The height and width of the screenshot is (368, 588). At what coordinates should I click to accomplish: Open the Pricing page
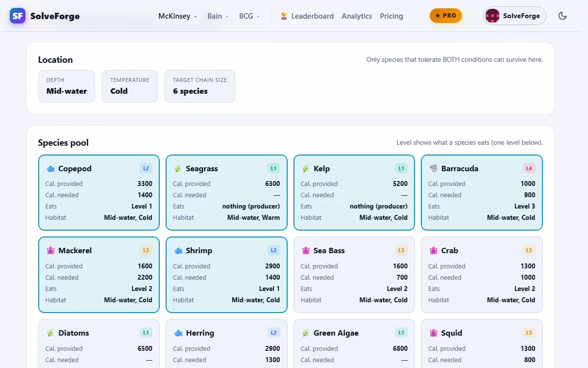pyautogui.click(x=392, y=16)
